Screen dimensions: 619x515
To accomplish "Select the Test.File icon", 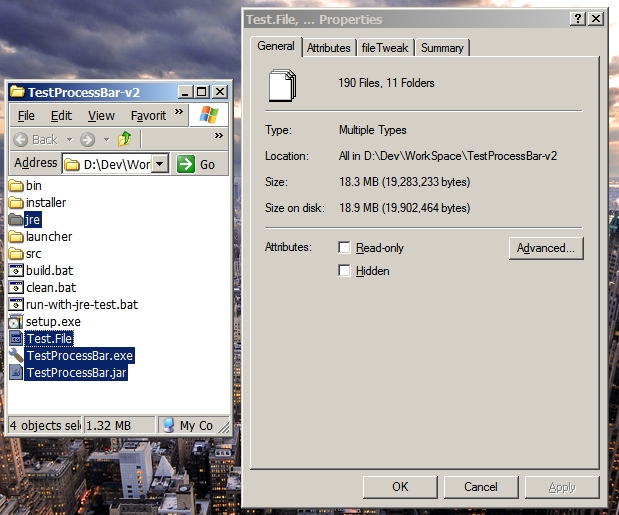I will click(x=16, y=339).
